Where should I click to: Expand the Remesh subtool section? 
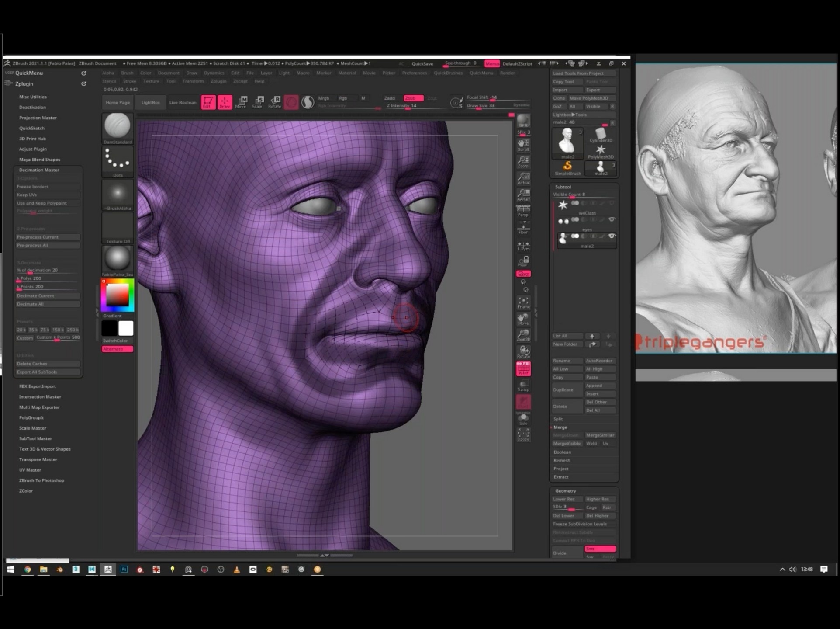point(562,460)
